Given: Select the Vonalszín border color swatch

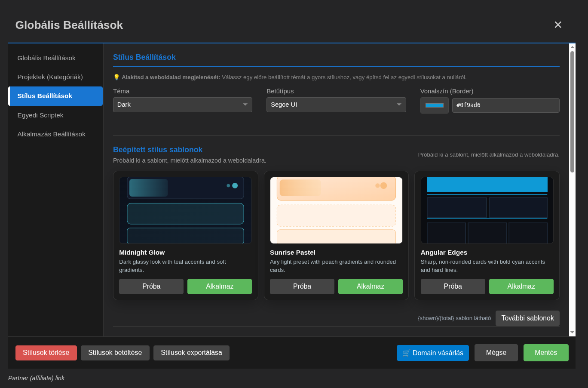Looking at the screenshot, I should 434,105.
